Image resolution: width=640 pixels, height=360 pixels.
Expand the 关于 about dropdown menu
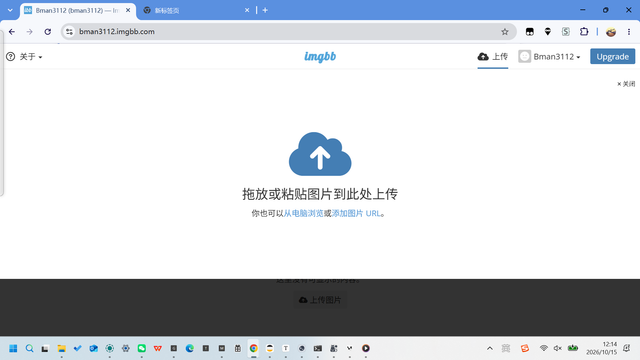pyautogui.click(x=24, y=57)
